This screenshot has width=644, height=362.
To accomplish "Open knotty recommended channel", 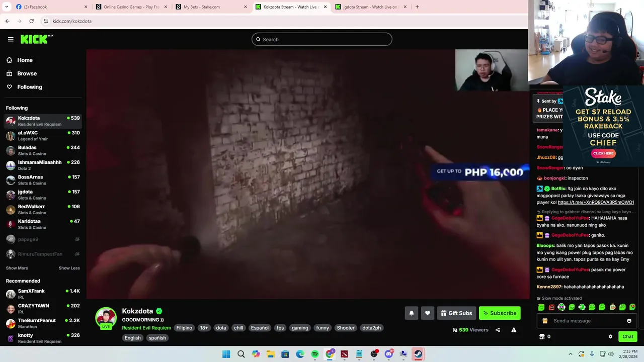I will [x=43, y=338].
